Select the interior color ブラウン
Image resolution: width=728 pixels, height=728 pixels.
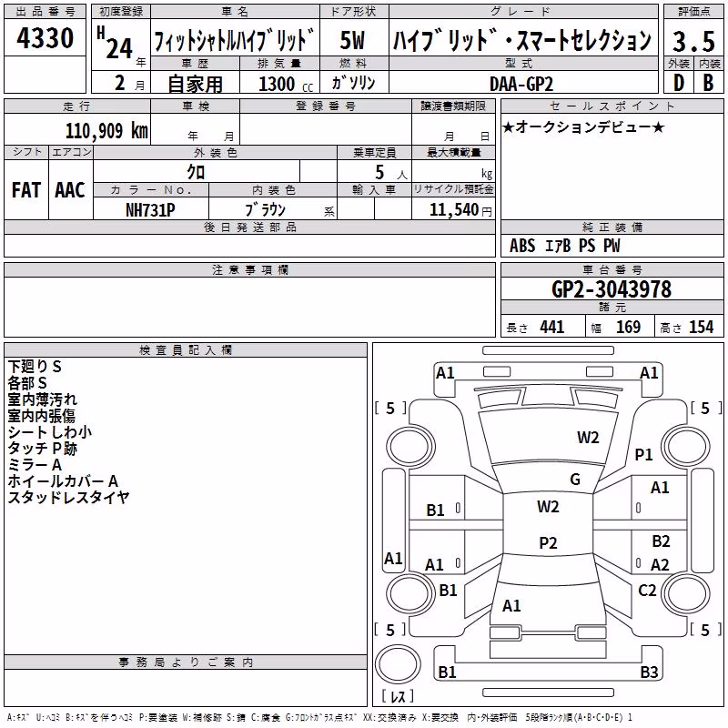[x=265, y=209]
